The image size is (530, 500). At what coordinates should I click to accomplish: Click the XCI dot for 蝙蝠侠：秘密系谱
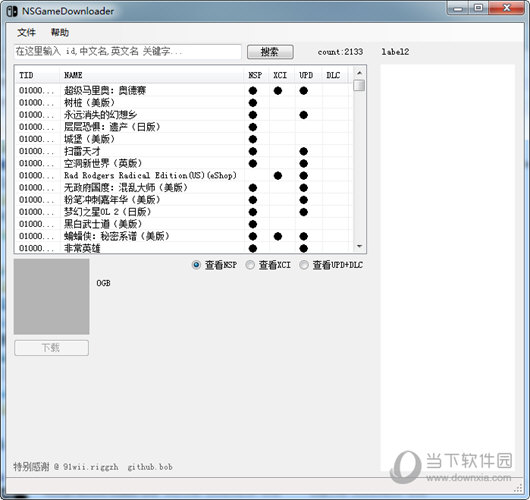tap(278, 236)
